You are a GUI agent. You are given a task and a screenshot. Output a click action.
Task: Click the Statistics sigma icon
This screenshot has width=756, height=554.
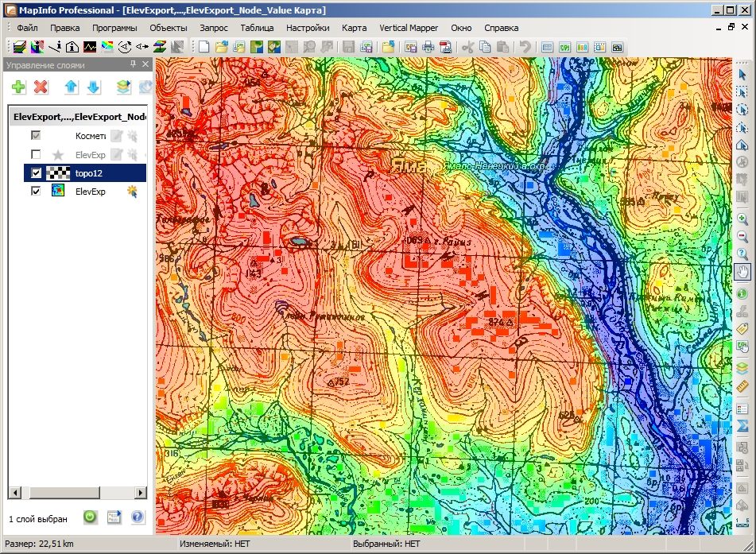742,425
